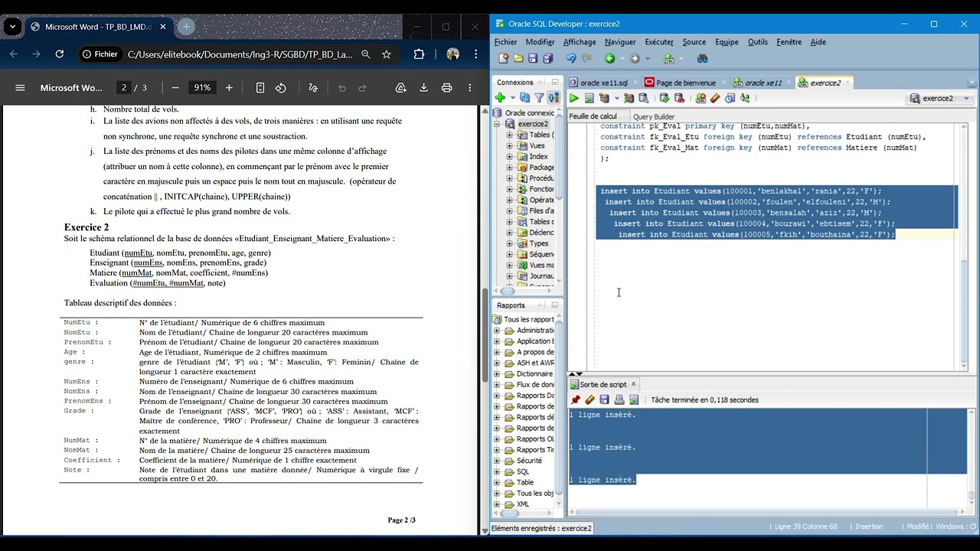This screenshot has height=551, width=980.
Task: Click the eraser Clear icon in worksheet toolbar
Action: click(715, 98)
